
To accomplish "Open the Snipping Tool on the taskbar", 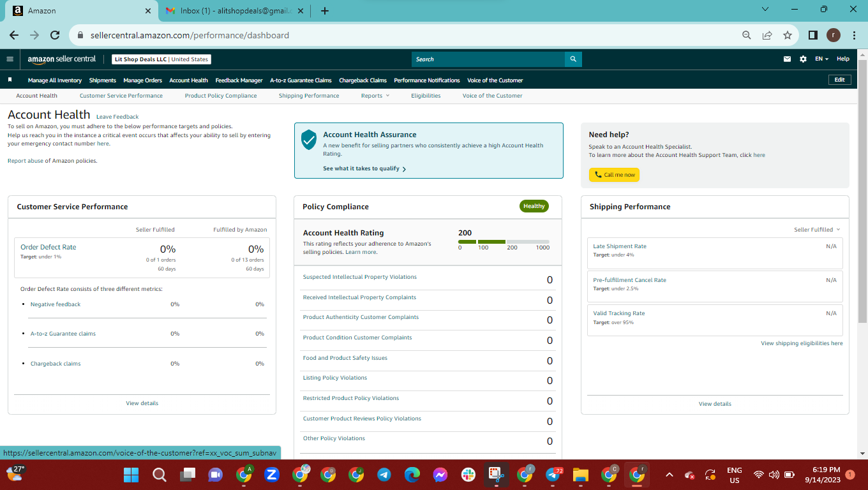I will click(496, 475).
